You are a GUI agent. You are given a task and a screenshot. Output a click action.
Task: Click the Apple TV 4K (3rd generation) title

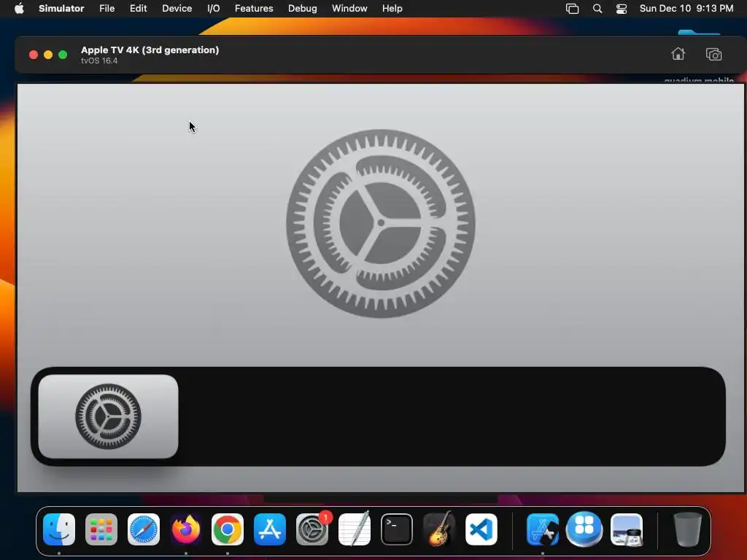coord(150,50)
